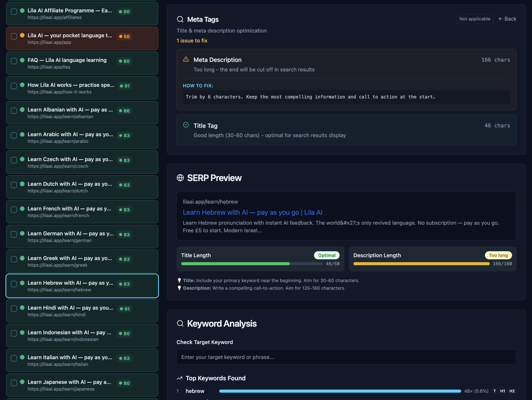
Task: Click the Title Tag green check icon
Action: click(x=186, y=125)
